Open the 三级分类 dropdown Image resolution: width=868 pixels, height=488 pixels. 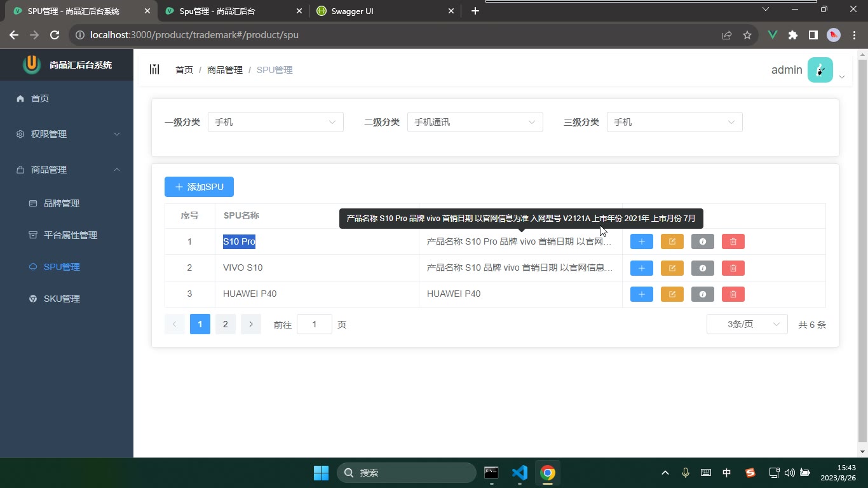click(674, 122)
